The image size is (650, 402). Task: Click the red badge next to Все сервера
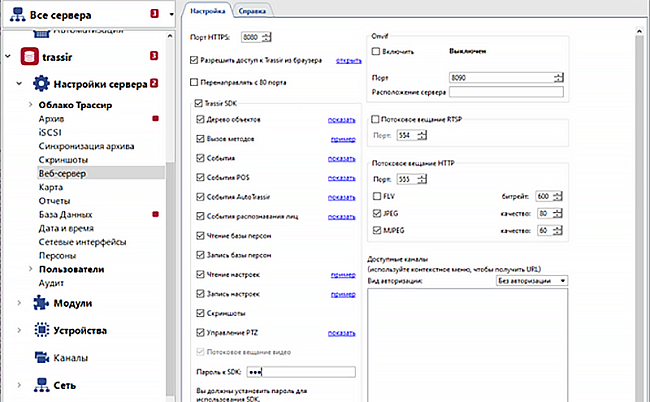pos(154,14)
